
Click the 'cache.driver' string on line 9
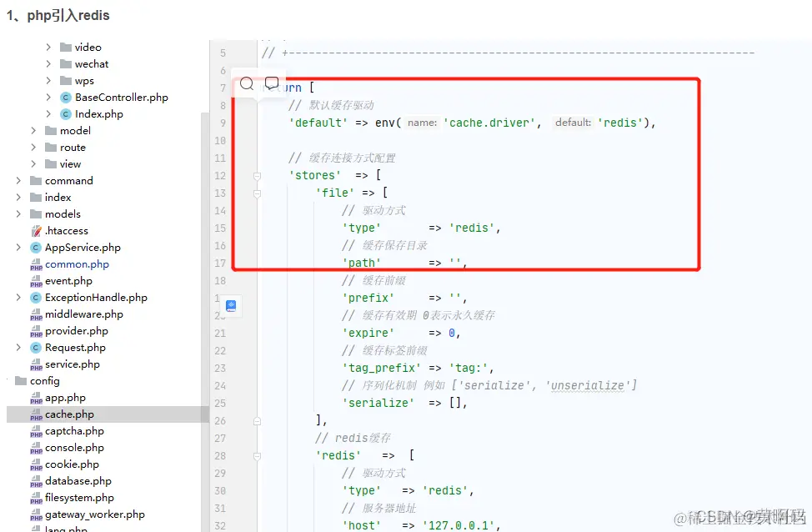click(x=489, y=123)
